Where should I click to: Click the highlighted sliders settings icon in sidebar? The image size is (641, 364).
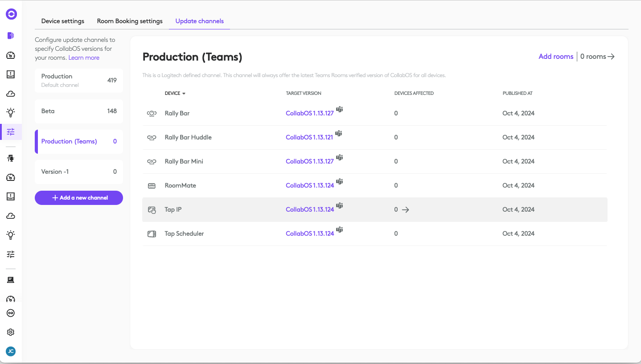[x=11, y=132]
